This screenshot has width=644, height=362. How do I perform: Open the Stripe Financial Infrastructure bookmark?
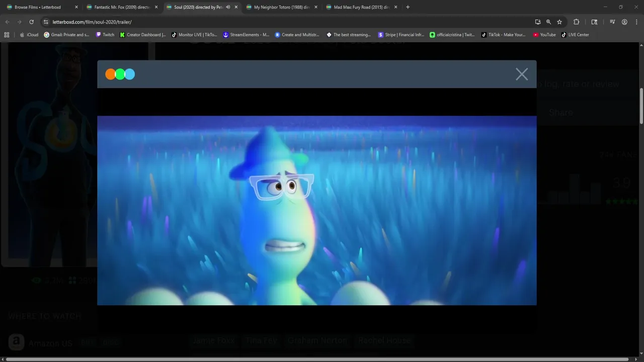pyautogui.click(x=401, y=35)
